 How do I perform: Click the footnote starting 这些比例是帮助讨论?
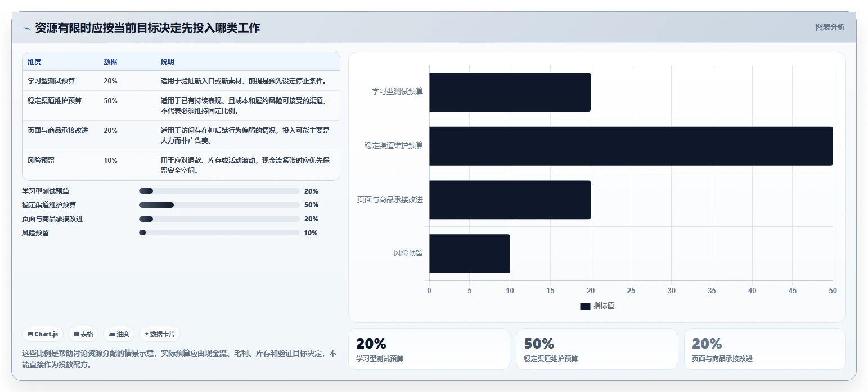(179, 359)
